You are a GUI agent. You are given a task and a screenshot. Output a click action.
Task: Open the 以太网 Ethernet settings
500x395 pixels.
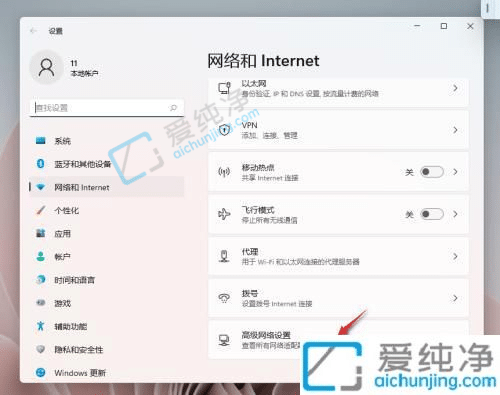(x=338, y=93)
